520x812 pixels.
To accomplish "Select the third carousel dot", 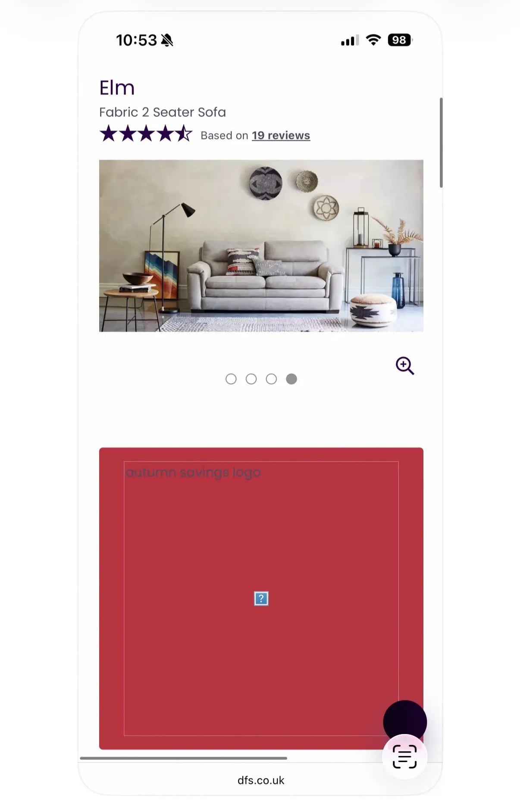I will 271,379.
